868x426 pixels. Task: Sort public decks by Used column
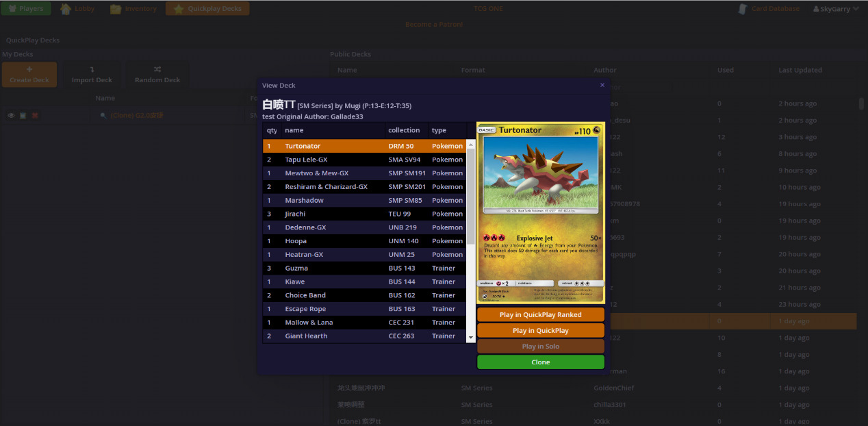726,70
